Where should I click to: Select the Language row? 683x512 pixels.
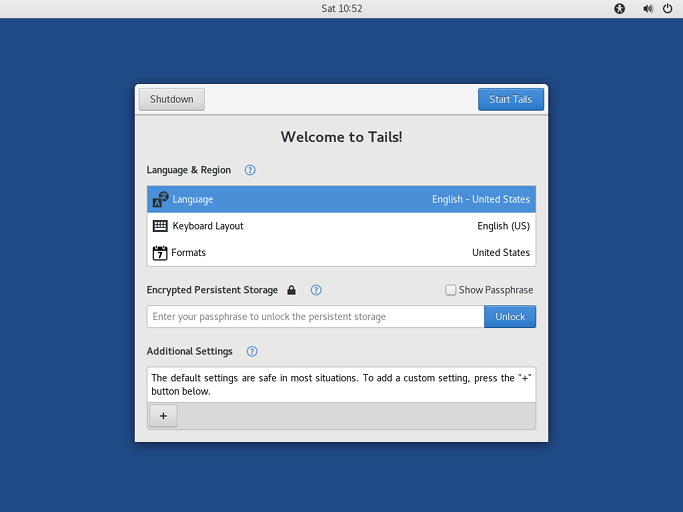pos(341,199)
